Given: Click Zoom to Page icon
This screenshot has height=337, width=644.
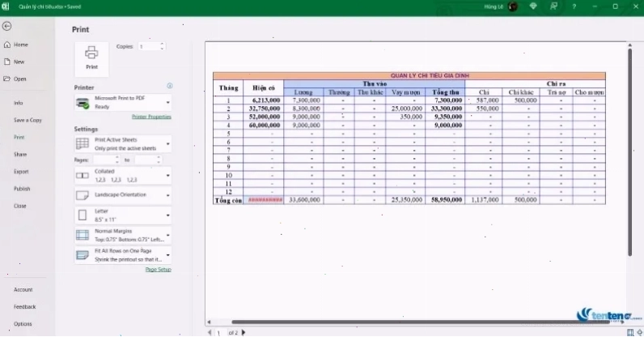Looking at the screenshot, I should click(639, 332).
